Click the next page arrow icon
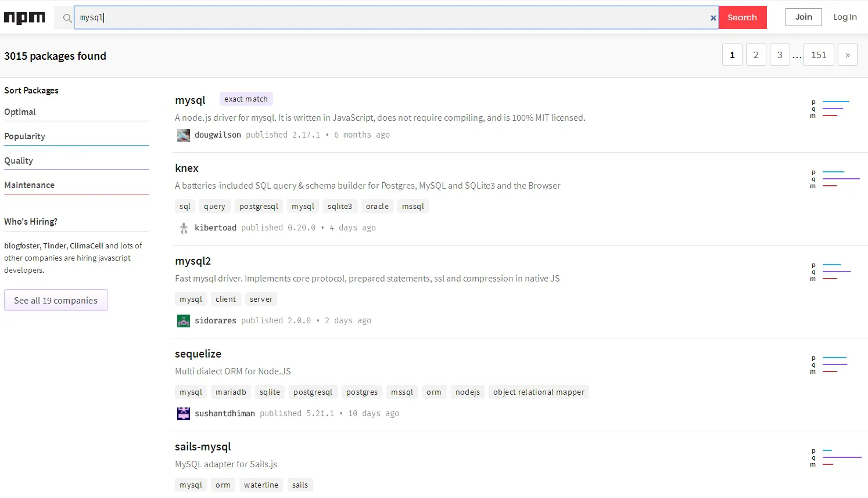 [848, 54]
